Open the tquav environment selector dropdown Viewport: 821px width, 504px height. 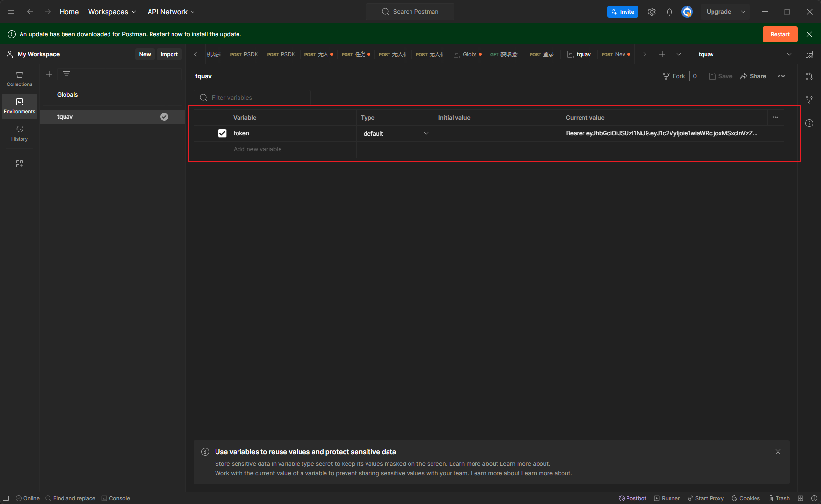point(745,54)
